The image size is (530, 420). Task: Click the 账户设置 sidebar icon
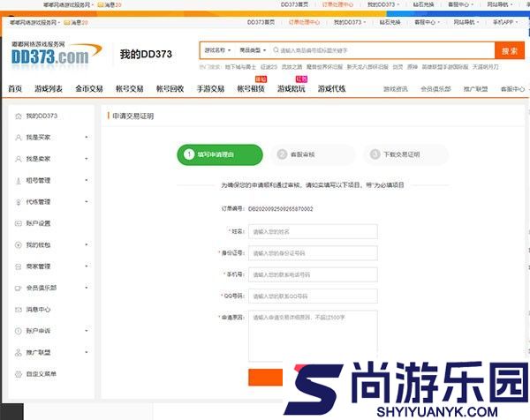point(19,223)
